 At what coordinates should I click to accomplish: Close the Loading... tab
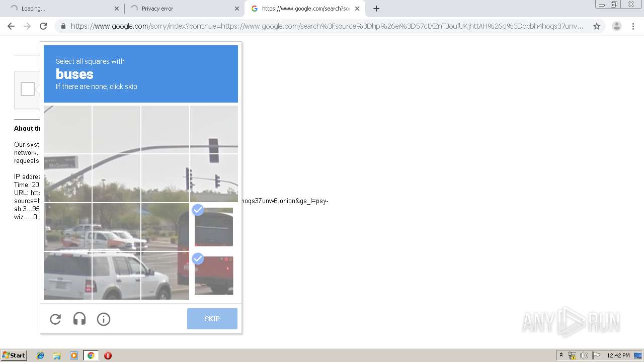tap(117, 9)
